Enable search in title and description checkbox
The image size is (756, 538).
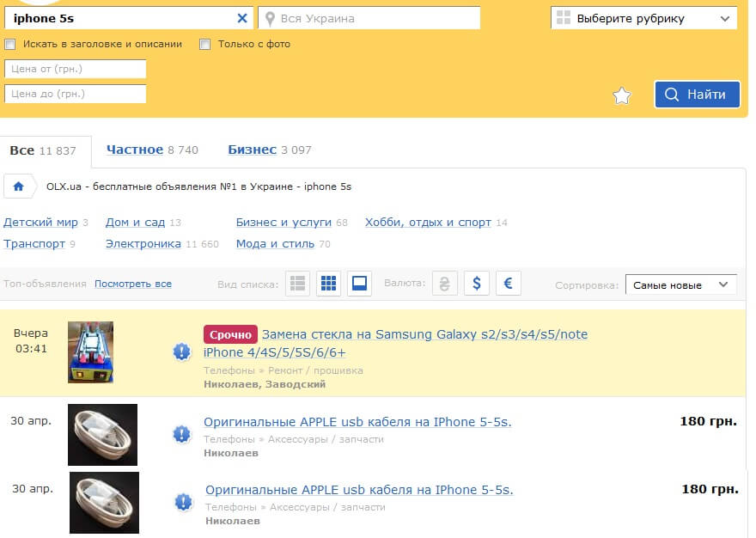point(9,45)
